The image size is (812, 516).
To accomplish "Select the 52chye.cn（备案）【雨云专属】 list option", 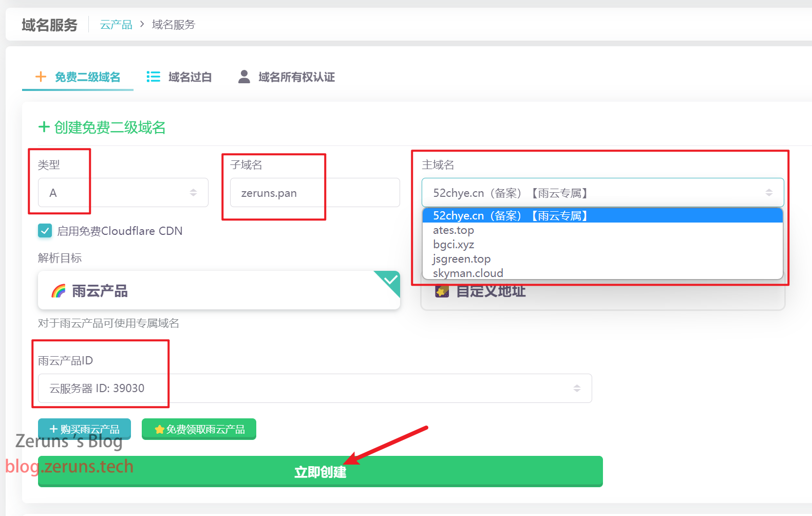I will [602, 216].
